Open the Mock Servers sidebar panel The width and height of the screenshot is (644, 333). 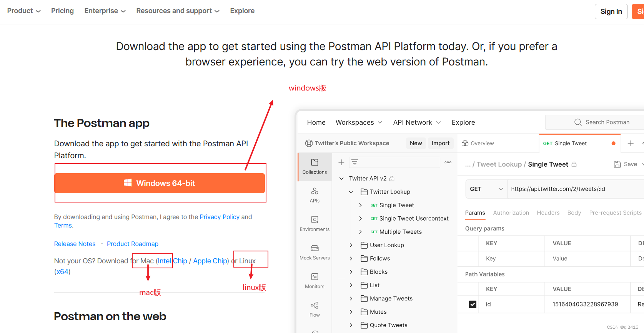point(315,252)
